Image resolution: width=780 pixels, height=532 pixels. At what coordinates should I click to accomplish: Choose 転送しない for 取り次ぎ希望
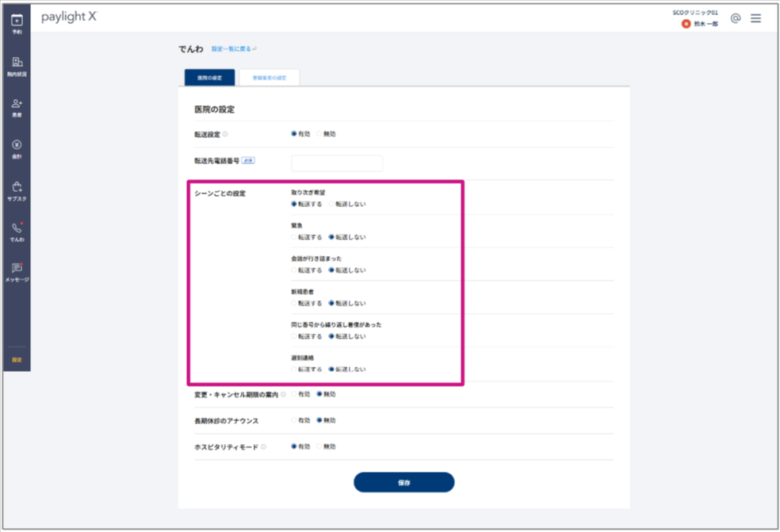click(331, 204)
